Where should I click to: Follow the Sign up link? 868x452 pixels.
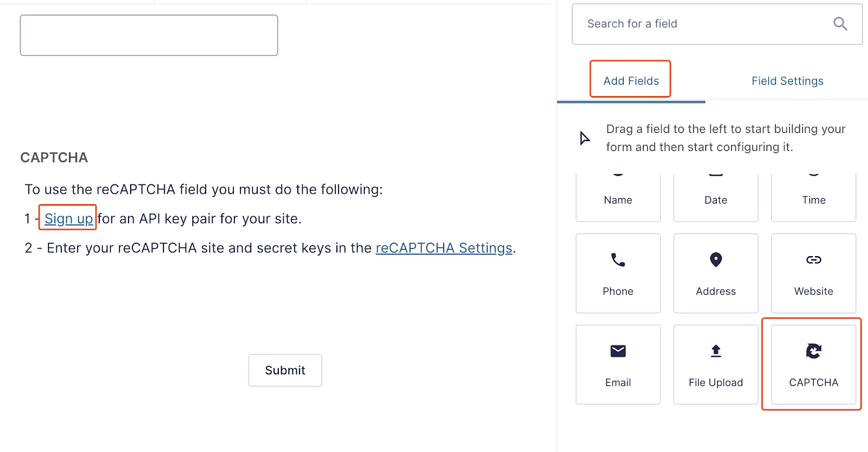click(x=68, y=219)
